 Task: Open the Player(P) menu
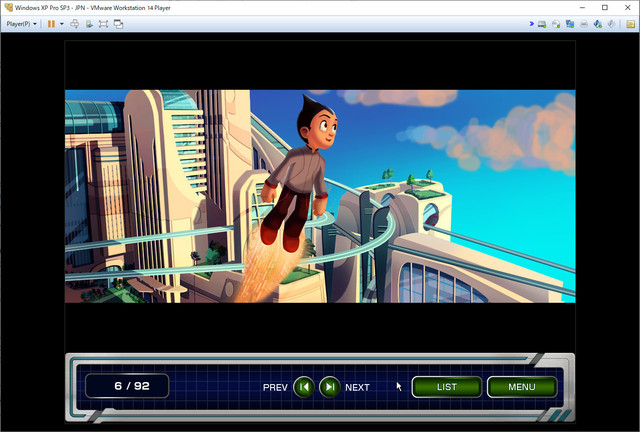tap(21, 24)
